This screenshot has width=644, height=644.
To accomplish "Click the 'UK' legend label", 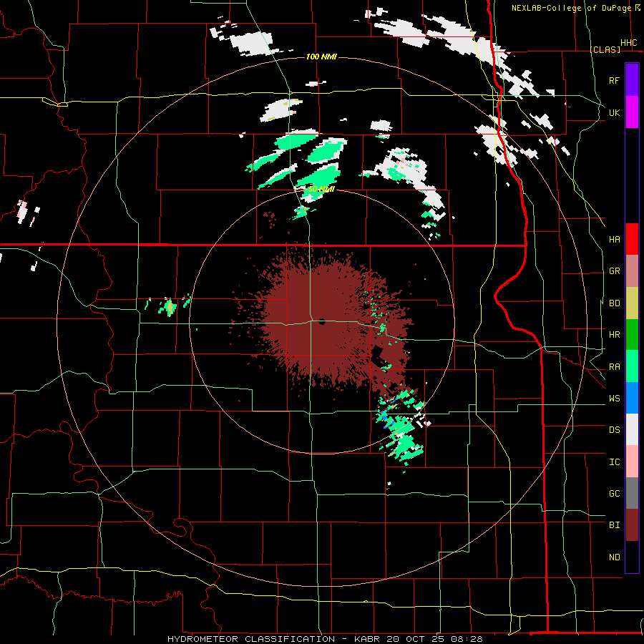I will pyautogui.click(x=614, y=112).
